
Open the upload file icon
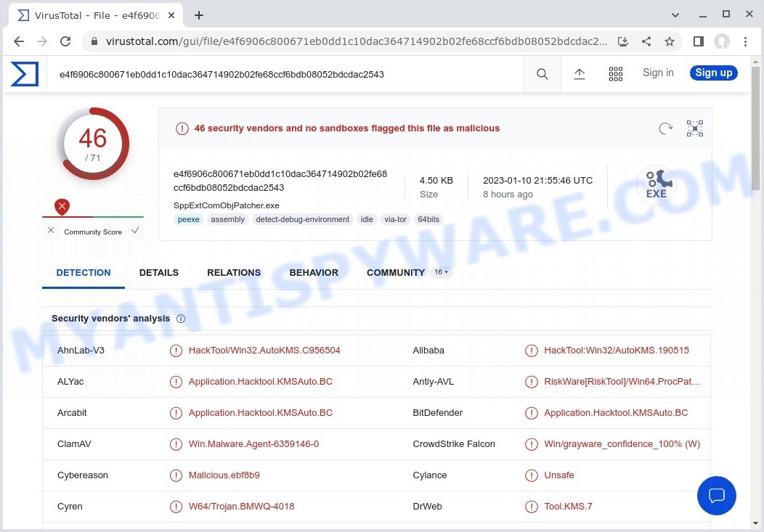[x=579, y=74]
